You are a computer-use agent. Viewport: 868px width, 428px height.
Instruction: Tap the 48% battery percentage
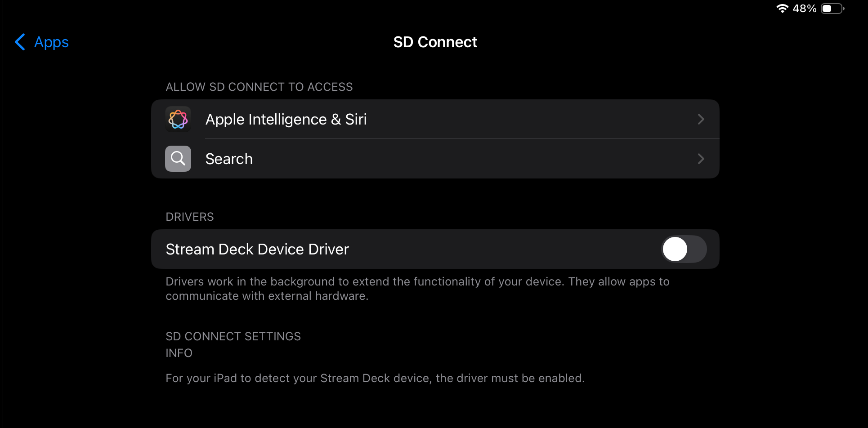coord(805,9)
